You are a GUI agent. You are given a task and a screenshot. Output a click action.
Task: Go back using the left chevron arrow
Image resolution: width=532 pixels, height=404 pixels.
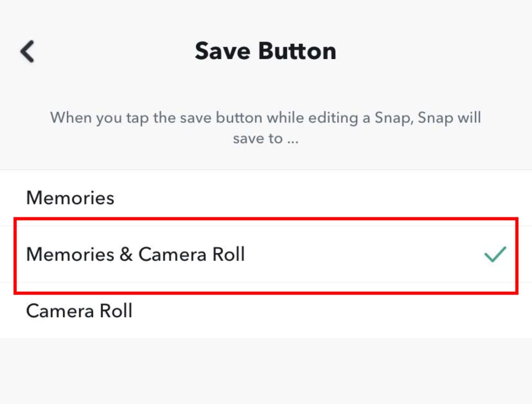[x=27, y=51]
